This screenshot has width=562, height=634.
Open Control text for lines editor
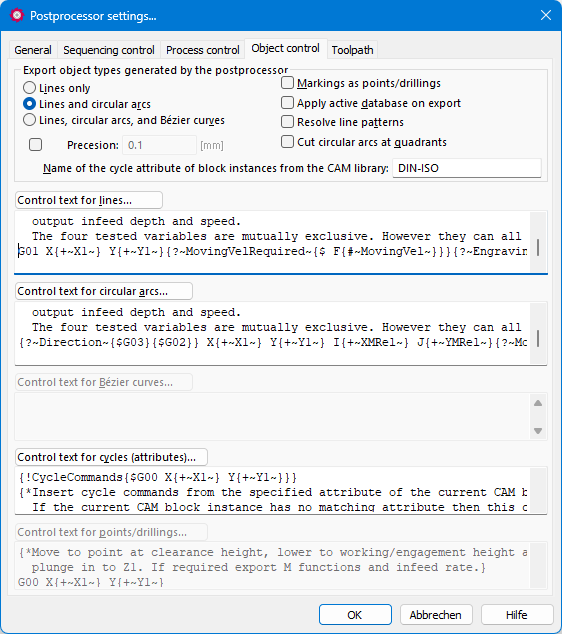pos(89,200)
